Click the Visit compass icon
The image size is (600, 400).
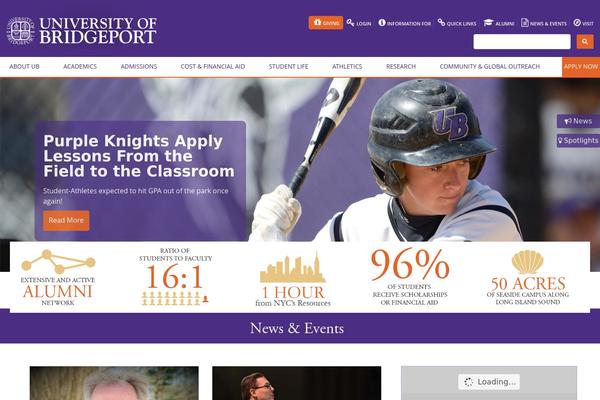577,23
